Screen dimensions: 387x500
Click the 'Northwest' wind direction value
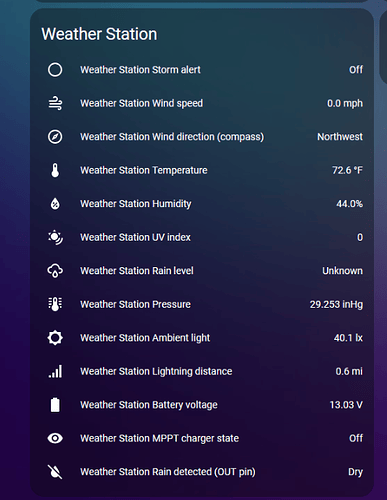(340, 137)
